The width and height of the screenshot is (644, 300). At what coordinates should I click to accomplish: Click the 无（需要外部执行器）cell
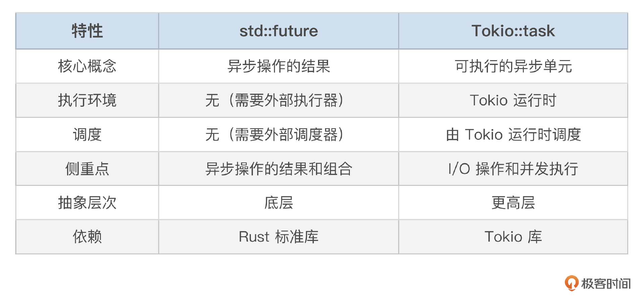(x=279, y=100)
